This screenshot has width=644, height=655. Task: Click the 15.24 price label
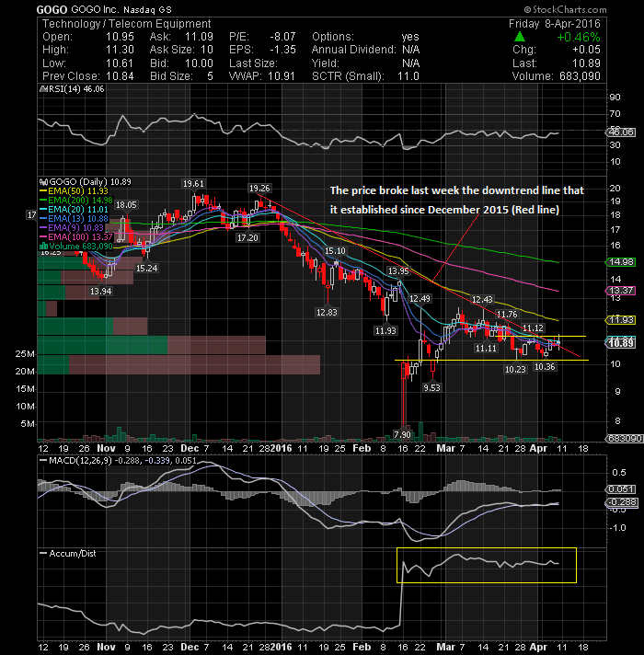[147, 269]
